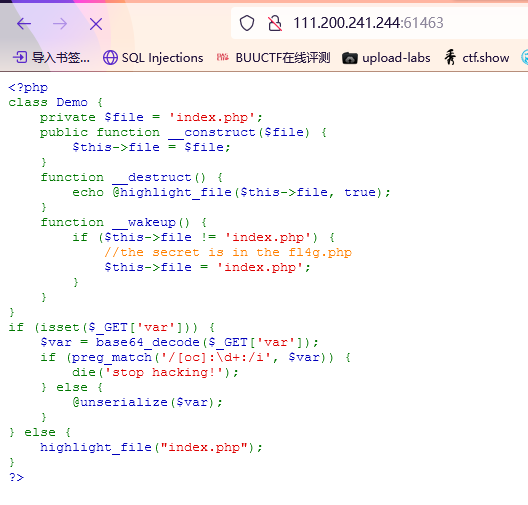This screenshot has height=505, width=528.
Task: Open the BUUCTF在线评测 bookmark
Action: point(273,58)
